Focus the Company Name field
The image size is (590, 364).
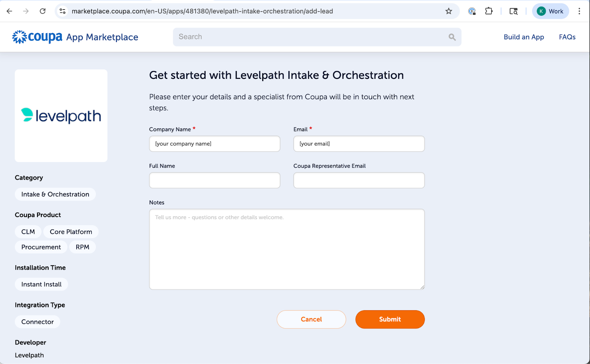215,144
